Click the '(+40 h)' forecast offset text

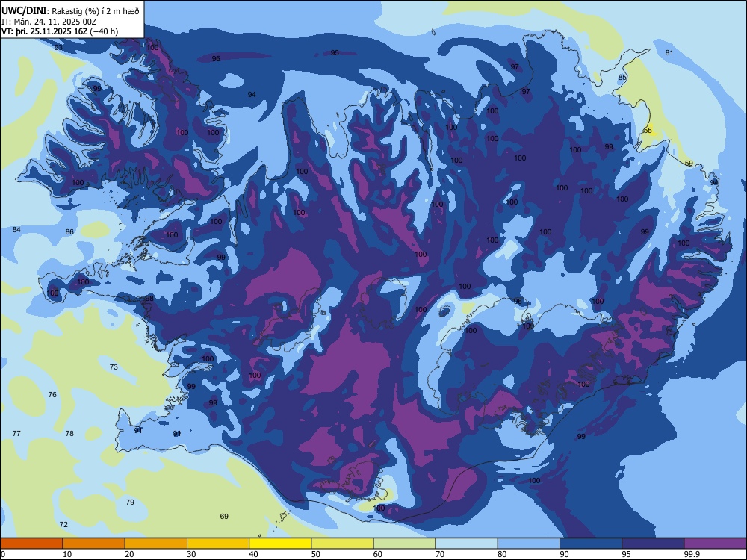(104, 31)
